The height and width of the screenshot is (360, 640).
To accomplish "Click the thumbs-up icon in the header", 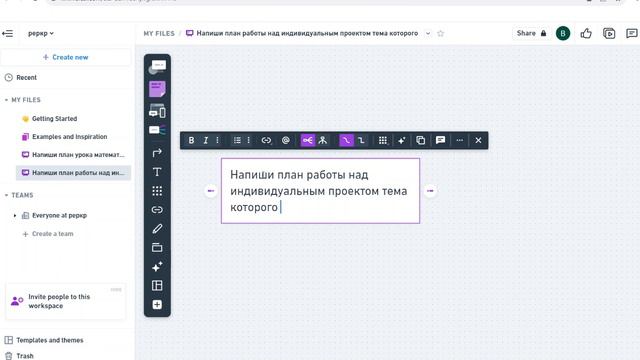I will click(586, 33).
